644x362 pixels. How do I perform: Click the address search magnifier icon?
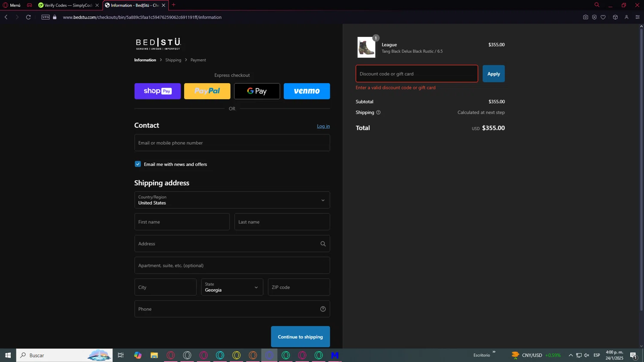[x=323, y=244]
